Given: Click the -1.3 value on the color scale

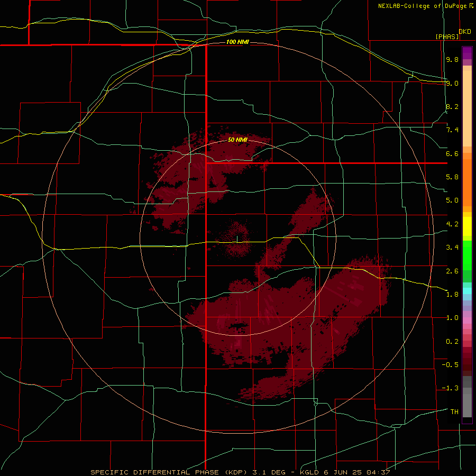Looking at the screenshot, I should pyautogui.click(x=450, y=388).
